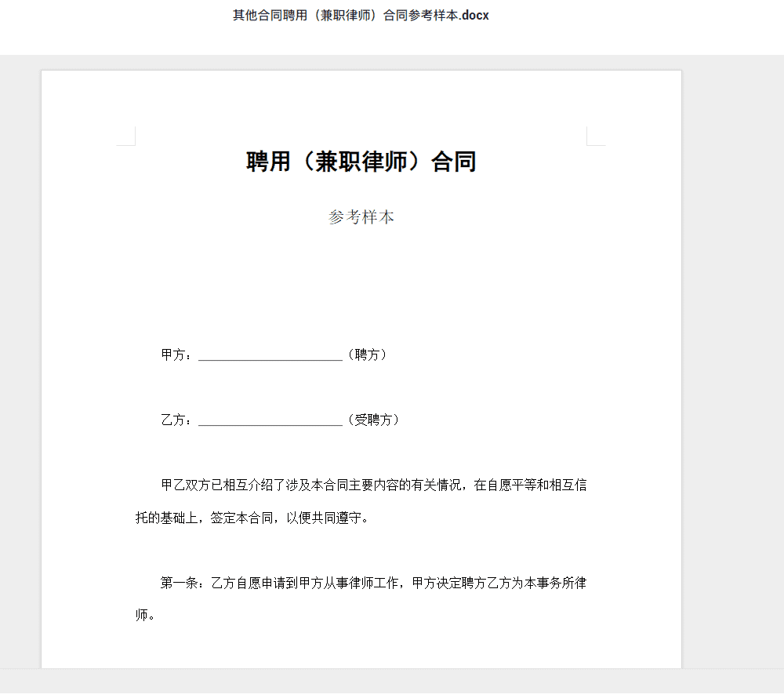
Task: Click the line starting 甲乙双方已相互介绍
Action: point(373,485)
